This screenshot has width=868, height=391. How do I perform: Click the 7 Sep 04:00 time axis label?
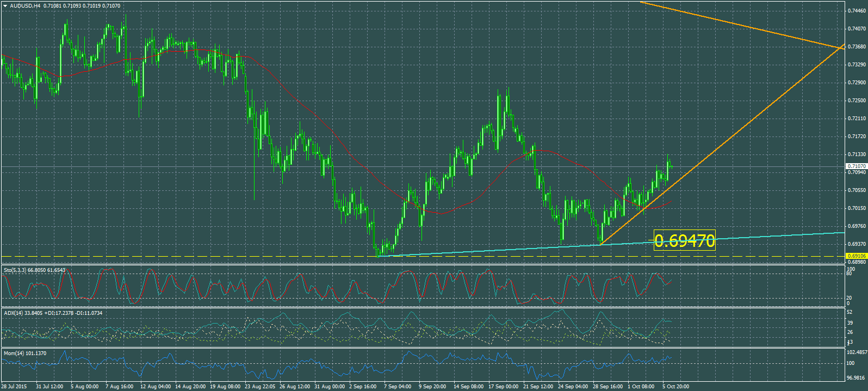click(x=397, y=387)
